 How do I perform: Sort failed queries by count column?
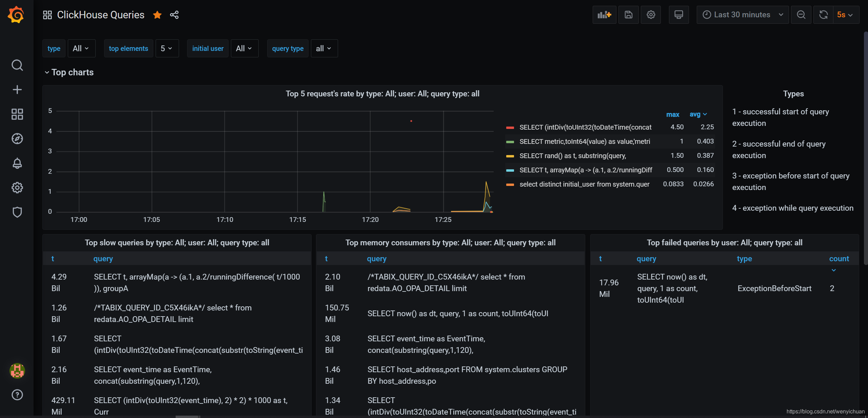[839, 259]
